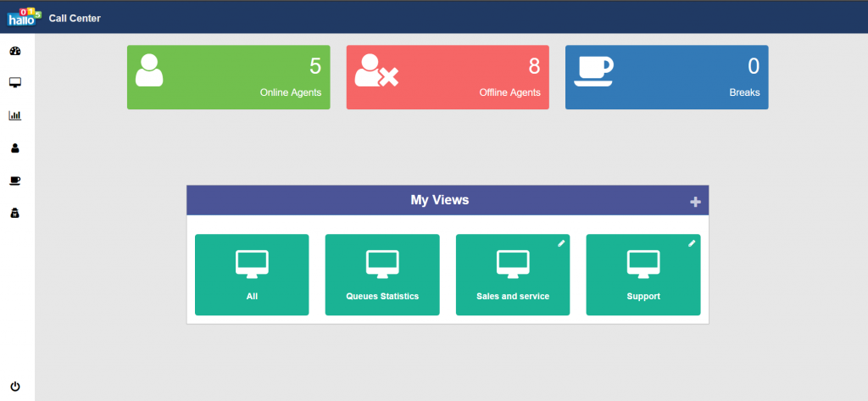The width and height of the screenshot is (868, 401).
Task: Click the Call Center title
Action: (x=75, y=18)
